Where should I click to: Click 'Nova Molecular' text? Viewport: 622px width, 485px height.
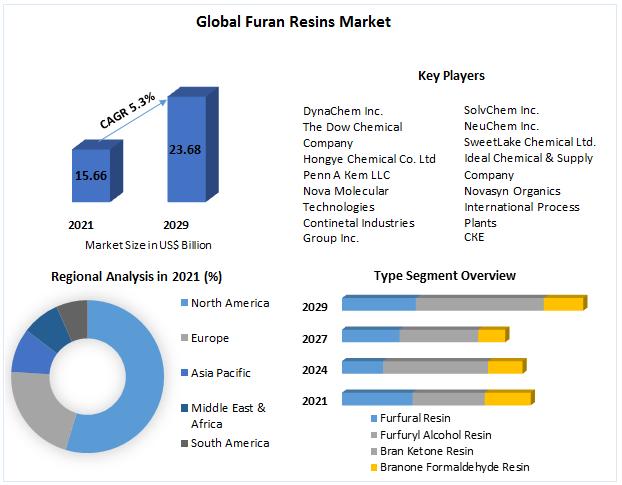pos(346,191)
